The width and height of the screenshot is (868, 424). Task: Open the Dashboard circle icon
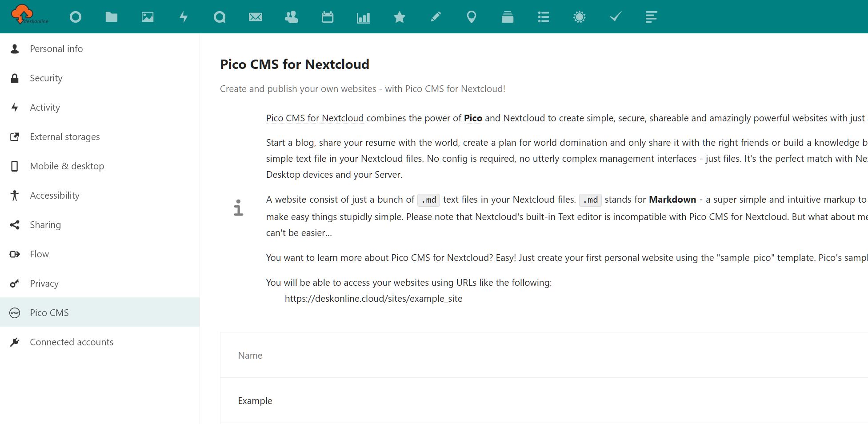(x=76, y=17)
